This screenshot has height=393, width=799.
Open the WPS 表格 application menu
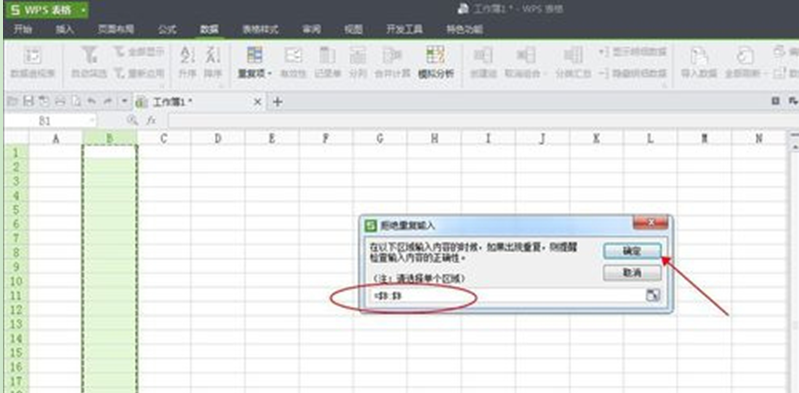[x=48, y=10]
